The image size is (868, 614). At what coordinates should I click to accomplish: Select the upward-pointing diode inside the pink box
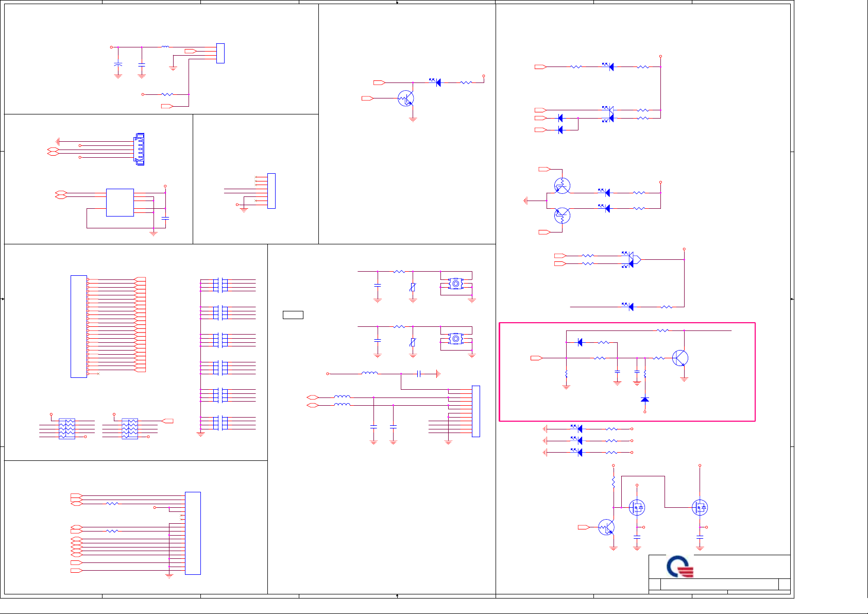[x=644, y=399]
